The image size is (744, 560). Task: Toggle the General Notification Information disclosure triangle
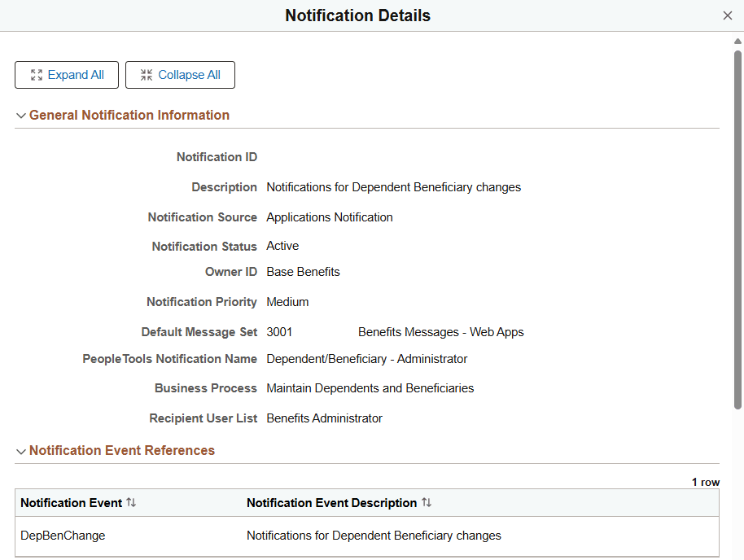click(x=20, y=115)
